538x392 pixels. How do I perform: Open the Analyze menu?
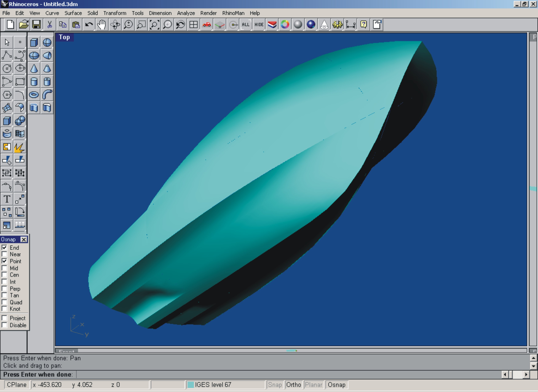186,13
